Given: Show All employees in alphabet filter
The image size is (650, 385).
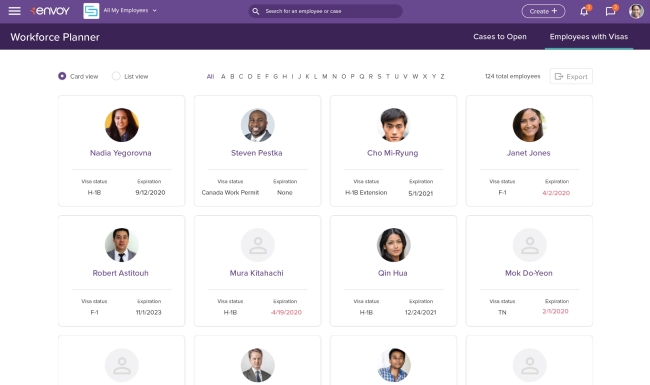Looking at the screenshot, I should point(211,76).
